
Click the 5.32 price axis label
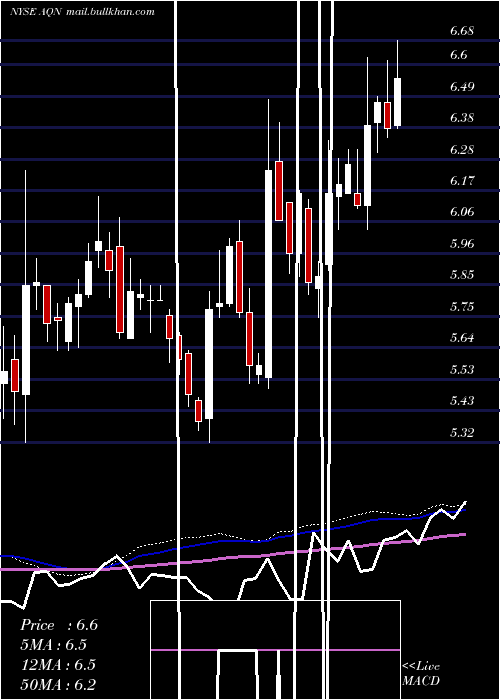[x=462, y=433]
